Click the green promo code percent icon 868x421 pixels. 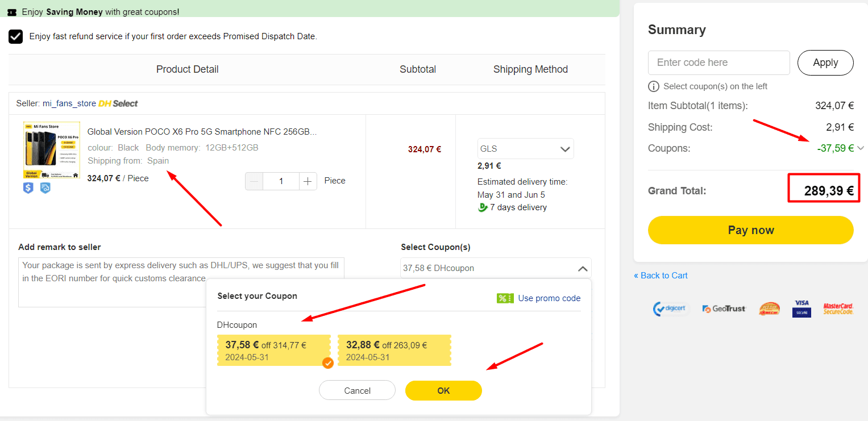point(505,298)
